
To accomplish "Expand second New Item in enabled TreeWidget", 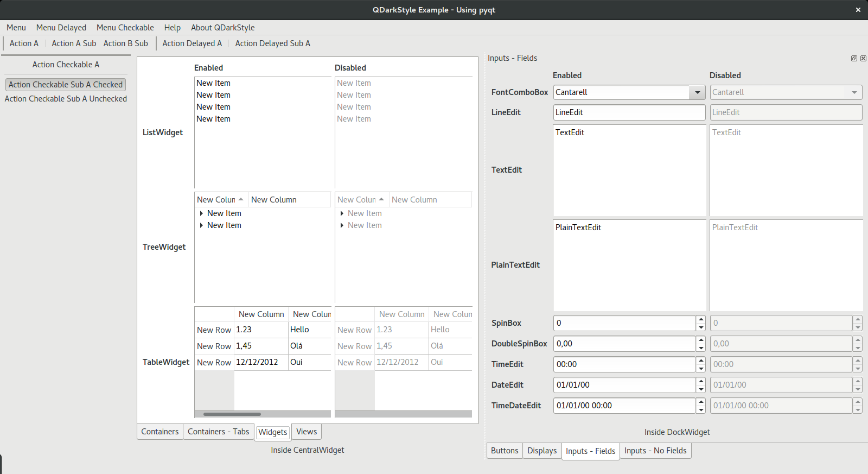I will click(201, 225).
